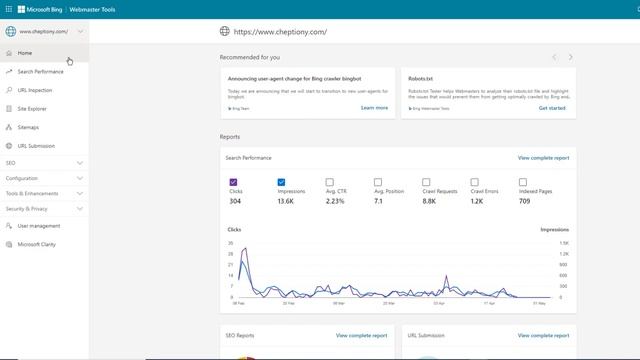The image size is (640, 360).
Task: Click the 2.23% Avg. CTR value
Action: pyautogui.click(x=335, y=201)
